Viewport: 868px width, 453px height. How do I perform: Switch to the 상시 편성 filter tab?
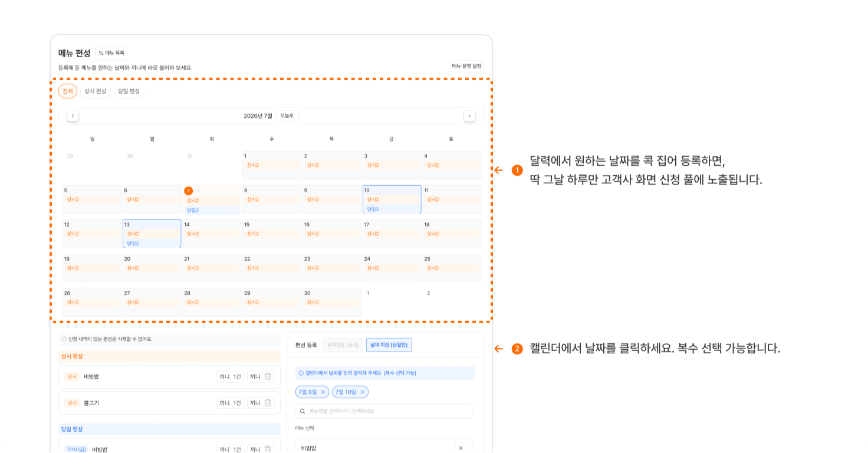(x=96, y=91)
